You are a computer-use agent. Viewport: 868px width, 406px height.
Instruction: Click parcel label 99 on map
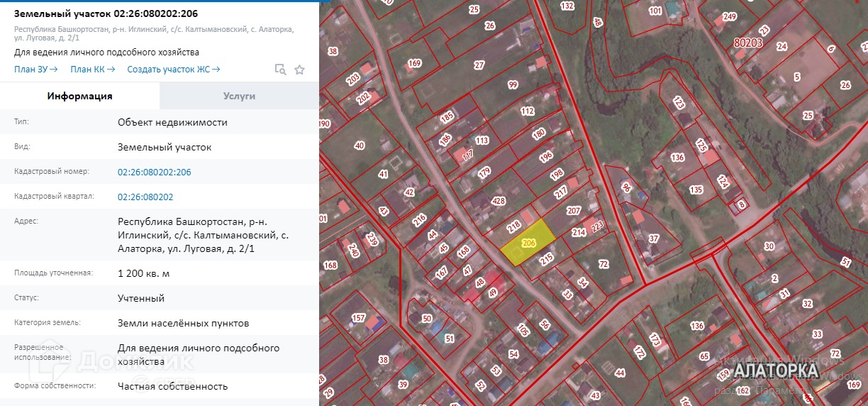[x=513, y=84]
